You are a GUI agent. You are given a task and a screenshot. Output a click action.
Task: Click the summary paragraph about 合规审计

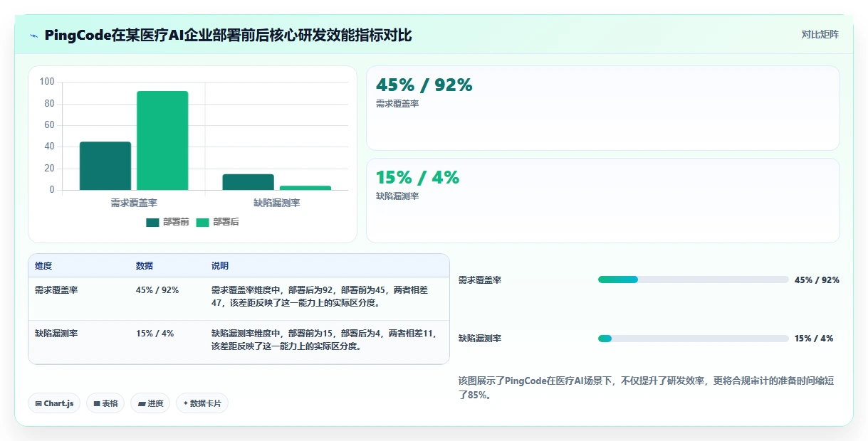pos(646,388)
